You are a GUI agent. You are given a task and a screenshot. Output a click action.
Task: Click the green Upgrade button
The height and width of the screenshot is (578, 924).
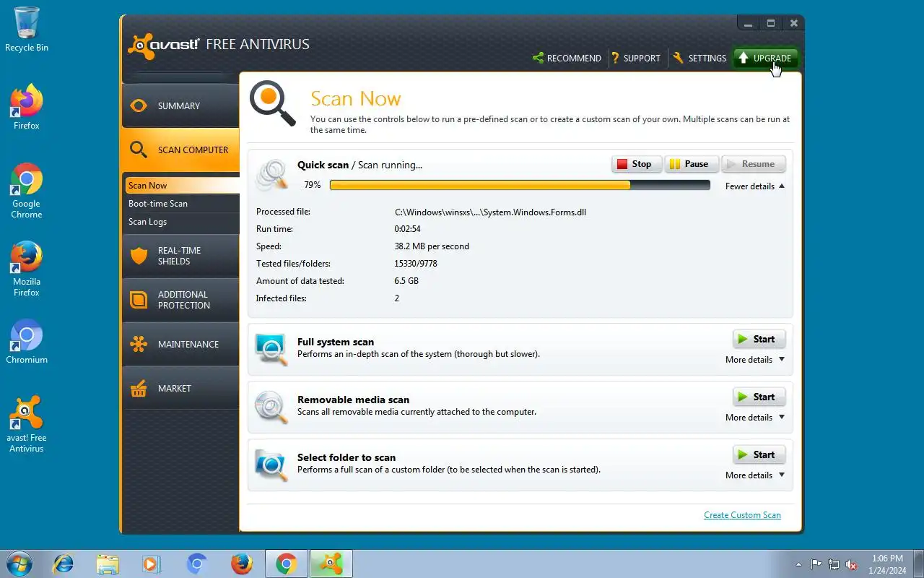(x=765, y=58)
